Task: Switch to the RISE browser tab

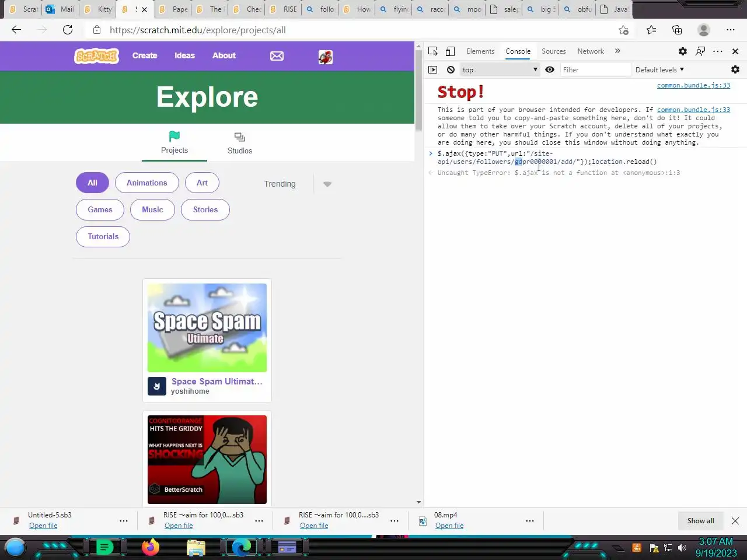Action: click(x=284, y=9)
